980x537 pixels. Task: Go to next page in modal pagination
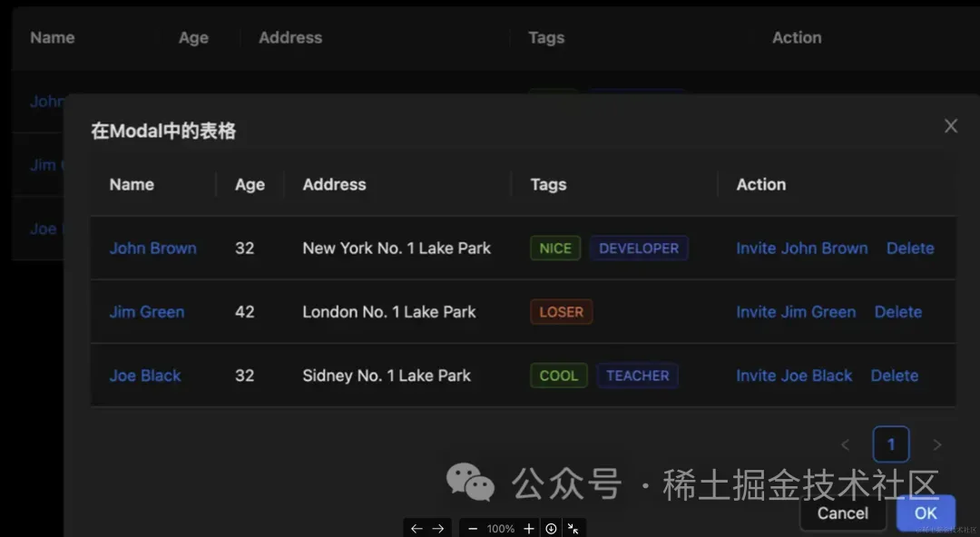pyautogui.click(x=936, y=444)
